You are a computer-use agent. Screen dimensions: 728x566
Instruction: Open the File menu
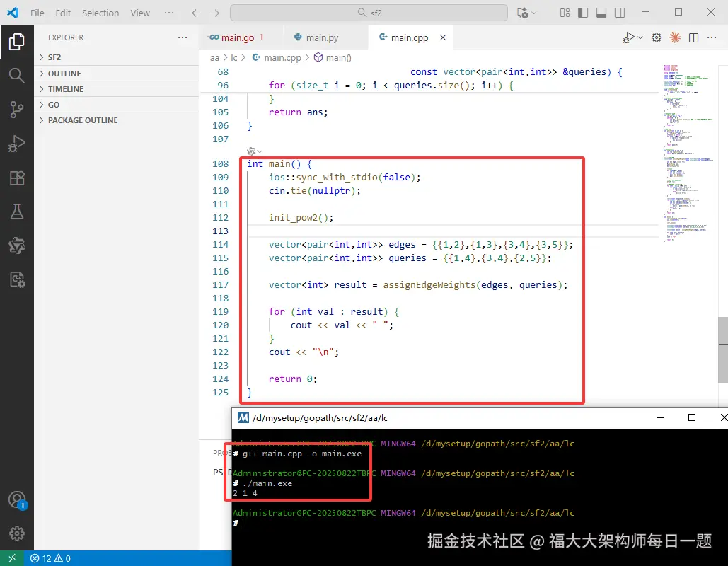point(37,13)
